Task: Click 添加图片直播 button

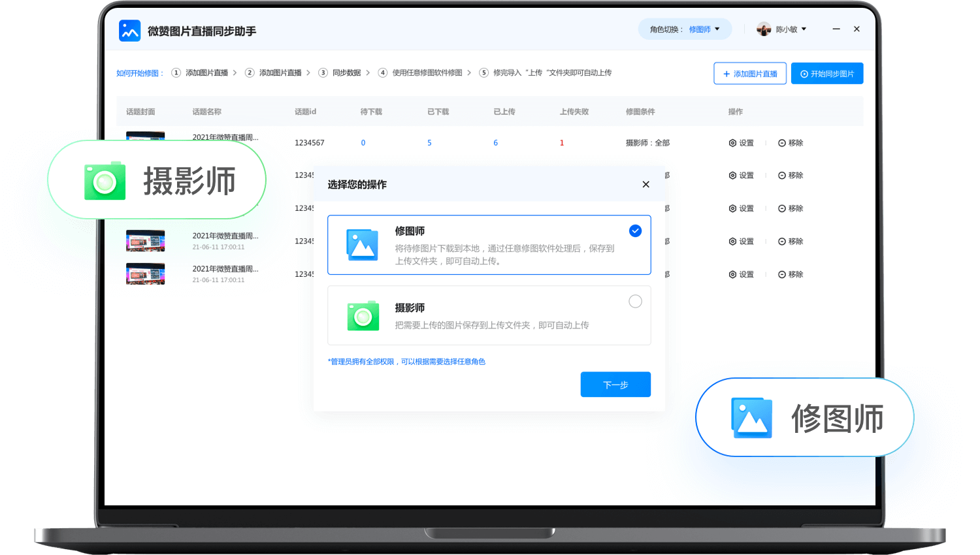Action: click(749, 74)
